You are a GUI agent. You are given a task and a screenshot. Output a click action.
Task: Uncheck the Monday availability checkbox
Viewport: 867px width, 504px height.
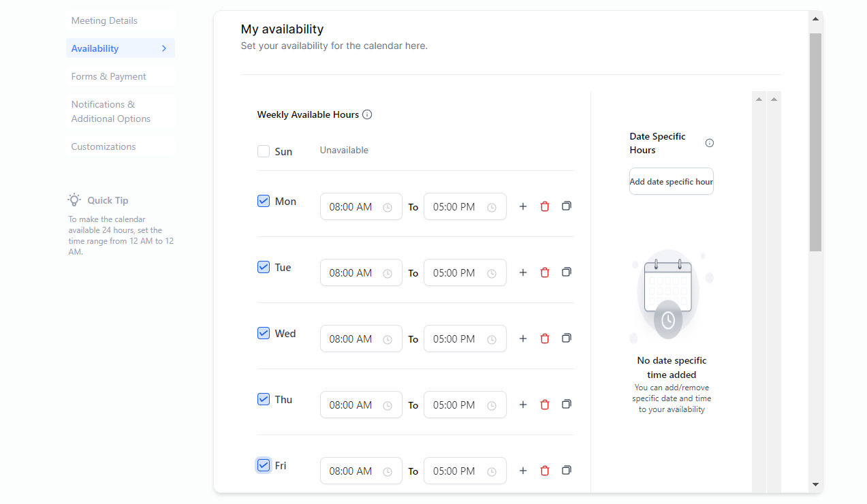coord(264,201)
